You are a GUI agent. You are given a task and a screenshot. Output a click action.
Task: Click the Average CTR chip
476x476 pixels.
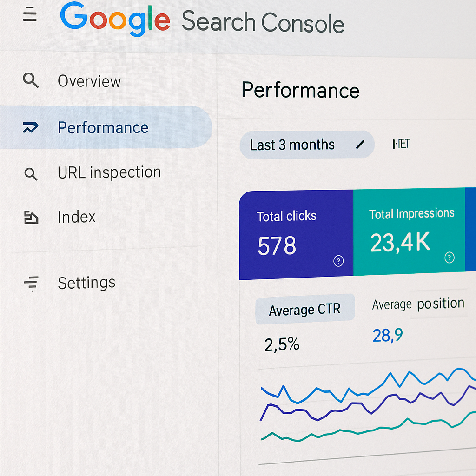pyautogui.click(x=304, y=309)
